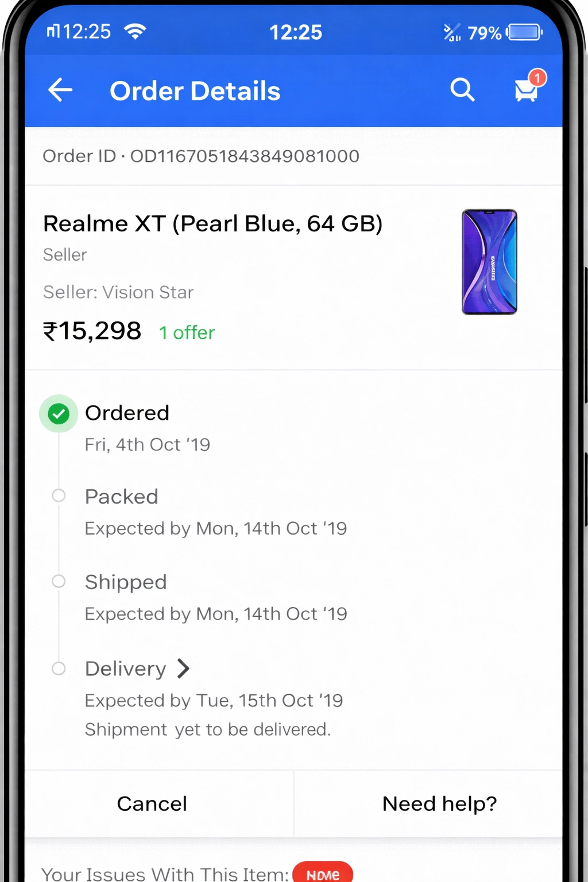Tap the green Ordered checkmark icon
The image size is (588, 882).
[x=59, y=413]
